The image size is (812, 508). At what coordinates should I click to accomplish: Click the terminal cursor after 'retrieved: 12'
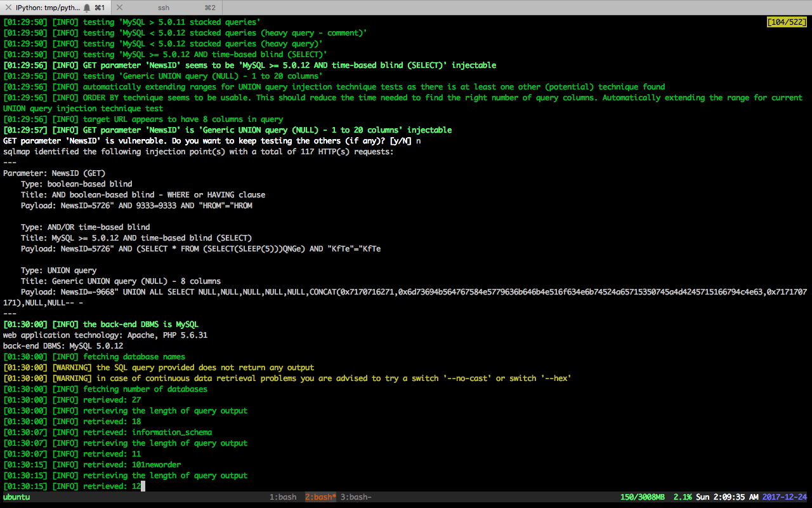143,486
